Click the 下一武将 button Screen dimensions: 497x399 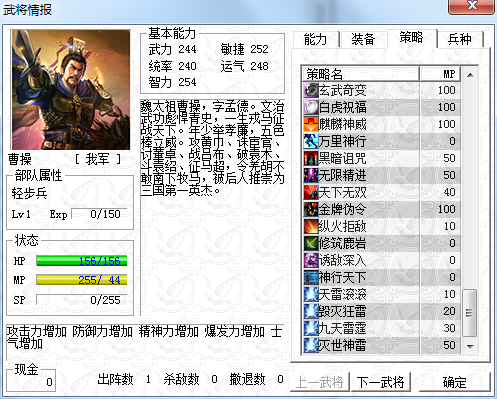(380, 382)
